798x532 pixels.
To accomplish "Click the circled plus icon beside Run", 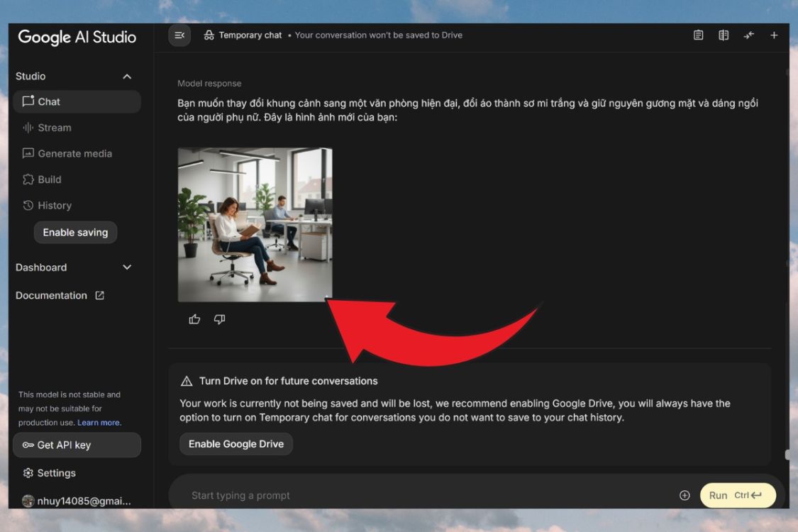I will (x=685, y=495).
